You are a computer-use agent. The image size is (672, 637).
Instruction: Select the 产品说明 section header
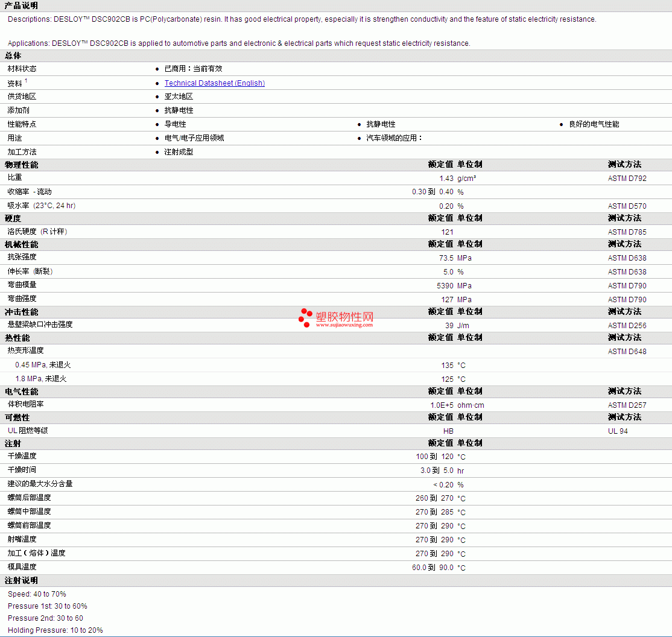(22, 5)
